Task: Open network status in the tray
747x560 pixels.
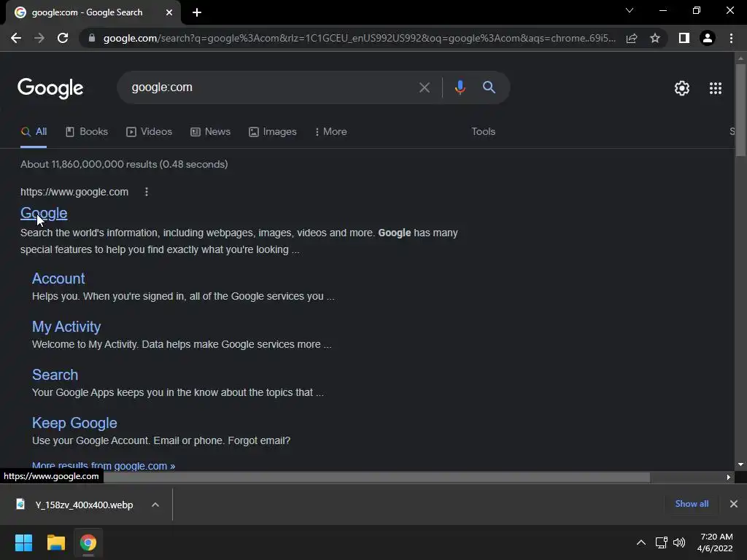Action: (661, 542)
